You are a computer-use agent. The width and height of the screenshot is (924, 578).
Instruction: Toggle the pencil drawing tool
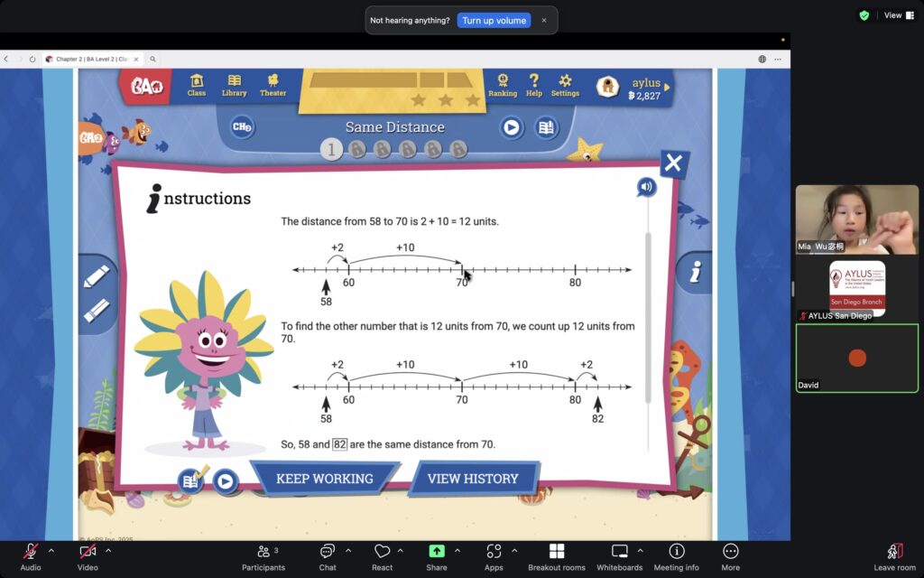pyautogui.click(x=97, y=277)
